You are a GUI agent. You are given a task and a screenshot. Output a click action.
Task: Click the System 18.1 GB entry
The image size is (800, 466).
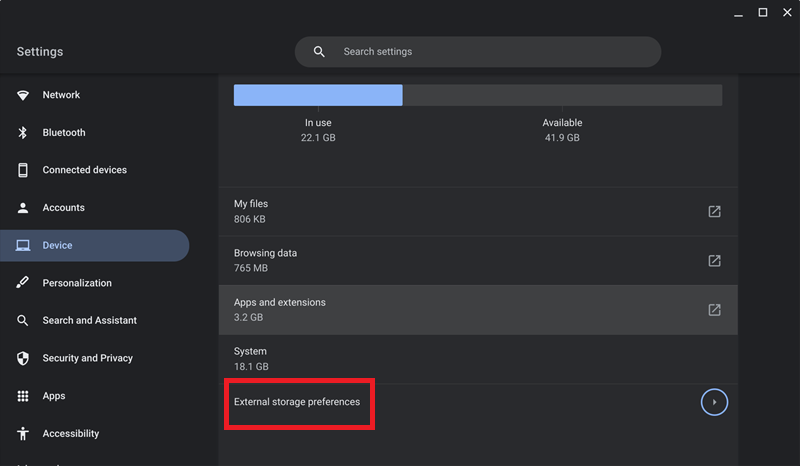pos(478,359)
